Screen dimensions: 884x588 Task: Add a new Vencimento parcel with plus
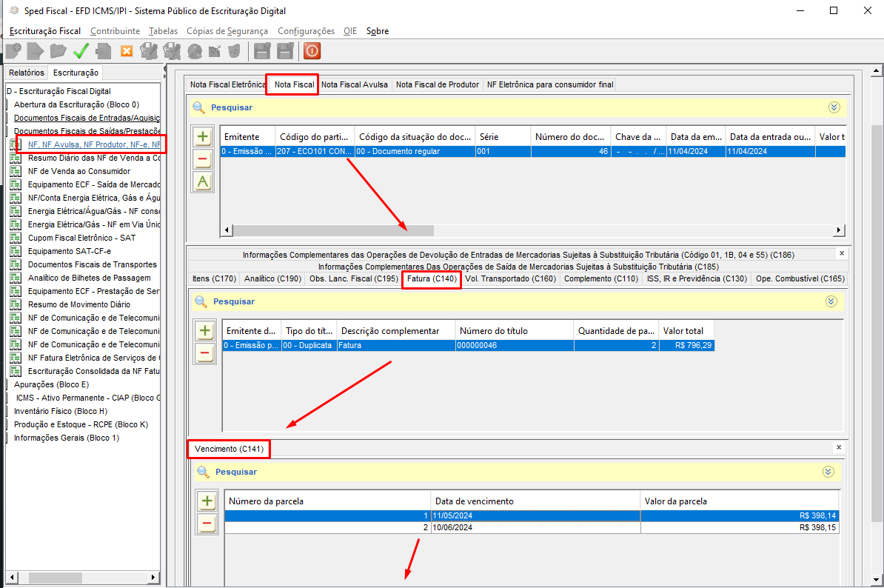[207, 501]
